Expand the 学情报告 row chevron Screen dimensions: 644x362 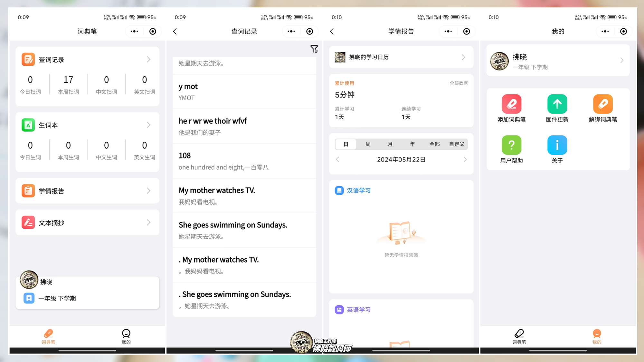coord(148,191)
